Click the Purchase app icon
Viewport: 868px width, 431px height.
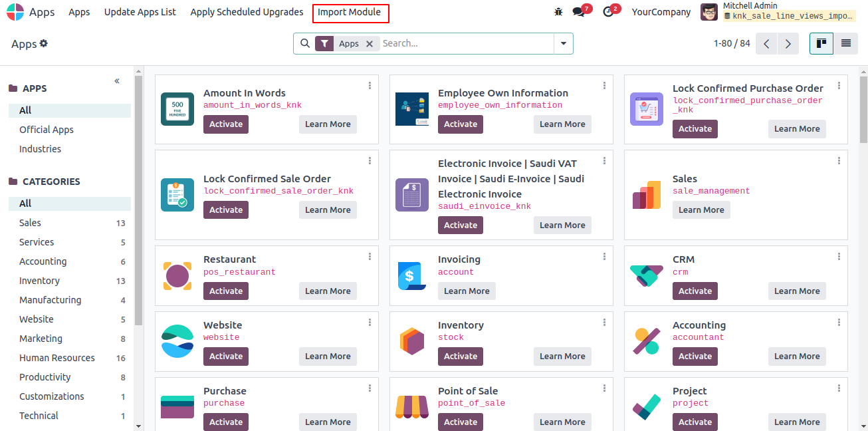pyautogui.click(x=177, y=407)
